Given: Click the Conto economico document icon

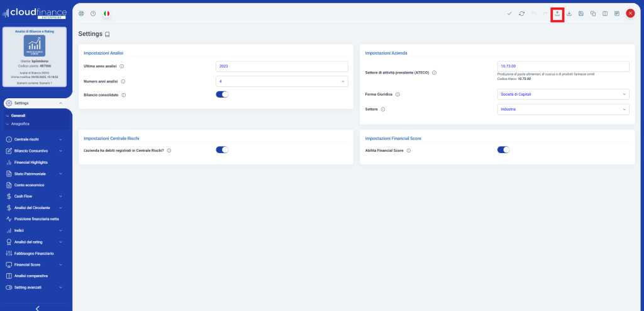Looking at the screenshot, I should click(x=9, y=185).
